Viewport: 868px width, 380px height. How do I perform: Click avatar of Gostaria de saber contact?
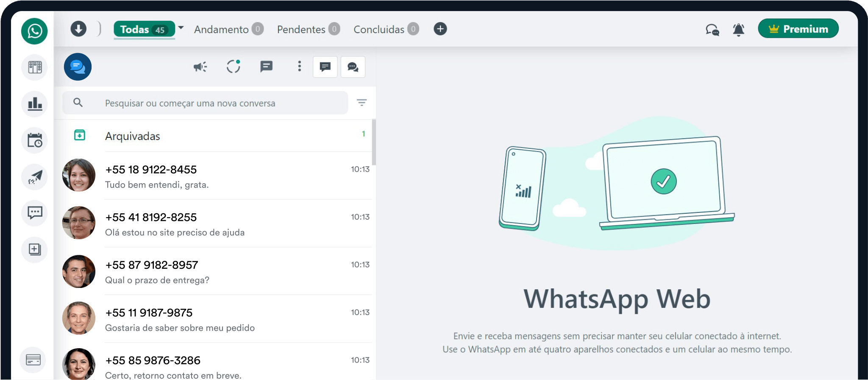pyautogui.click(x=79, y=318)
